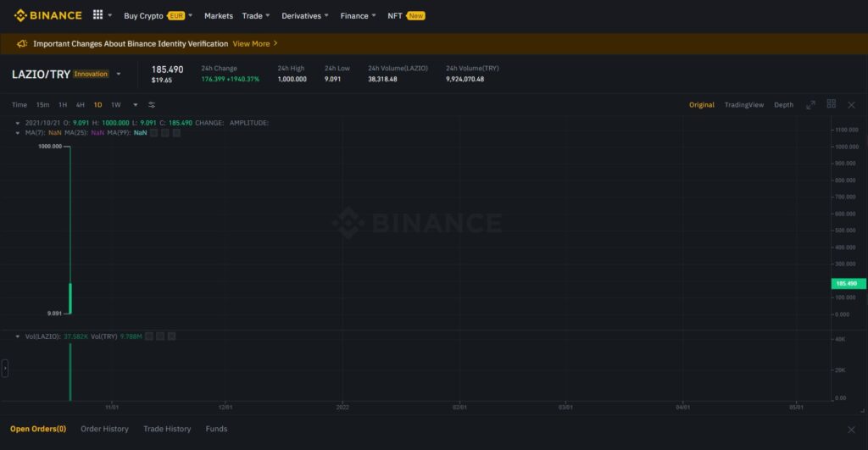Click middle small box beside MA(99) NaN
Image resolution: width=868 pixels, height=450 pixels.
(165, 133)
